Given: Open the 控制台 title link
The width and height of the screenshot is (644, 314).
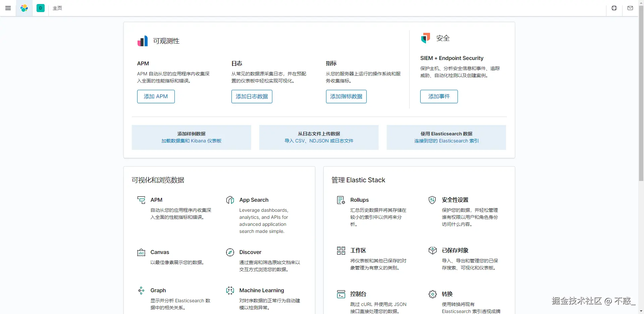Looking at the screenshot, I should point(358,294).
